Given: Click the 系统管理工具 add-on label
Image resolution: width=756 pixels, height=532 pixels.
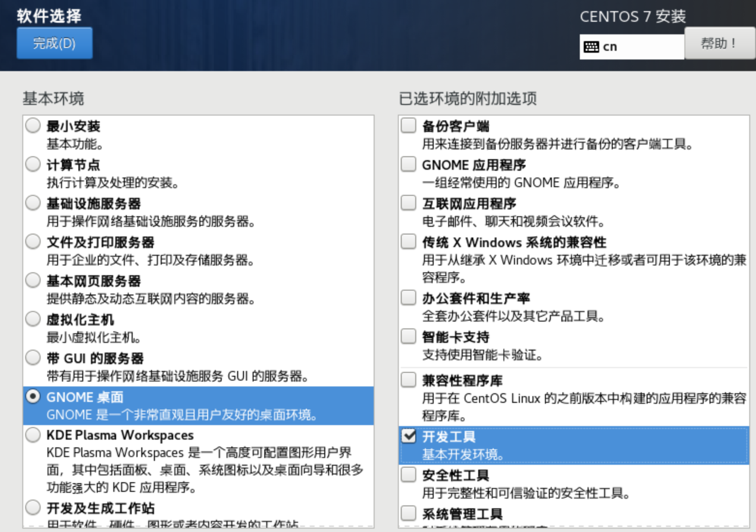Looking at the screenshot, I should [462, 514].
